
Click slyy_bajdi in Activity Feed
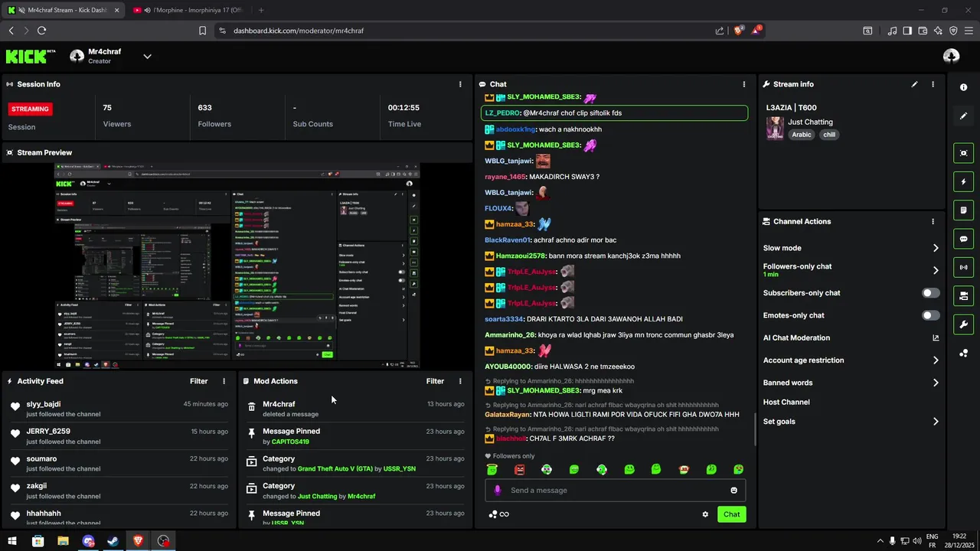[43, 404]
